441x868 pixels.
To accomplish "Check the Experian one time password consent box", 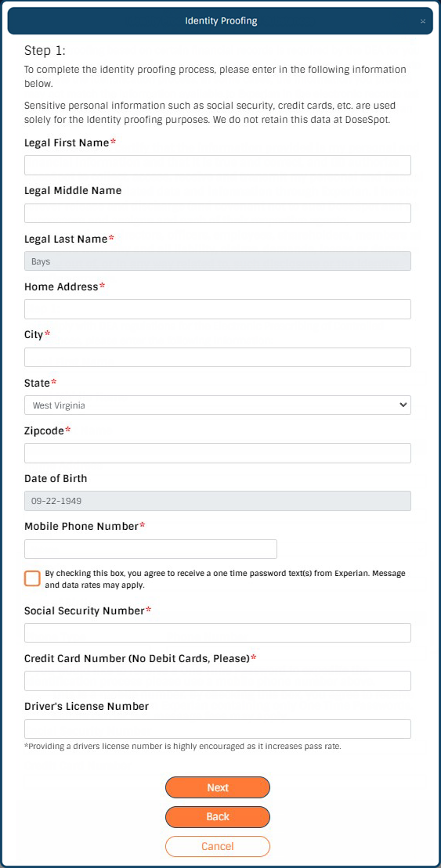I will 32,578.
